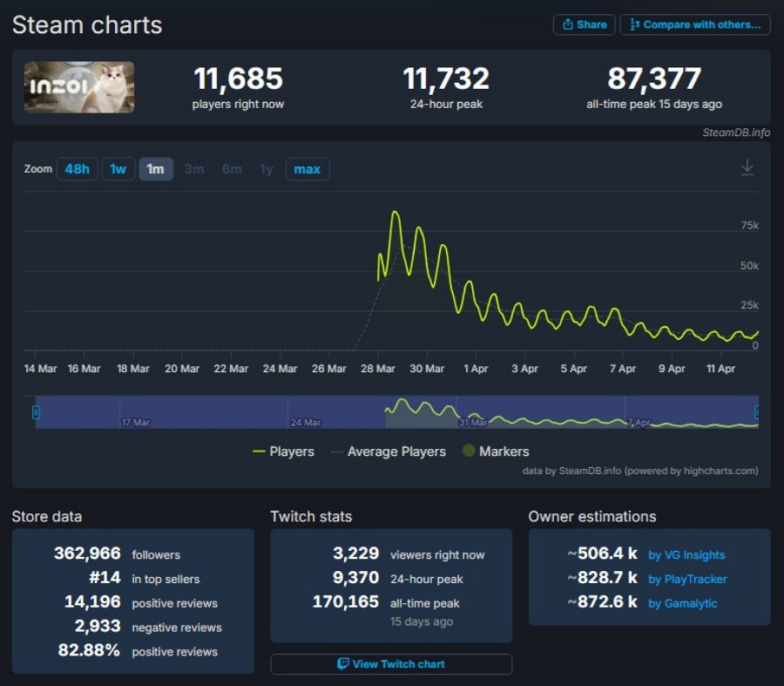Grab the left navigator range handle
Image resolution: width=784 pixels, height=686 pixels.
(x=36, y=411)
